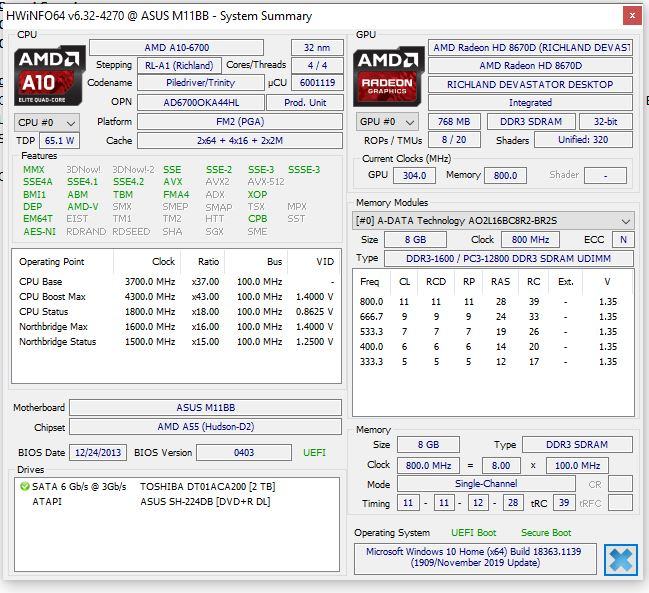Click the FMA4 feature label

click(176, 194)
